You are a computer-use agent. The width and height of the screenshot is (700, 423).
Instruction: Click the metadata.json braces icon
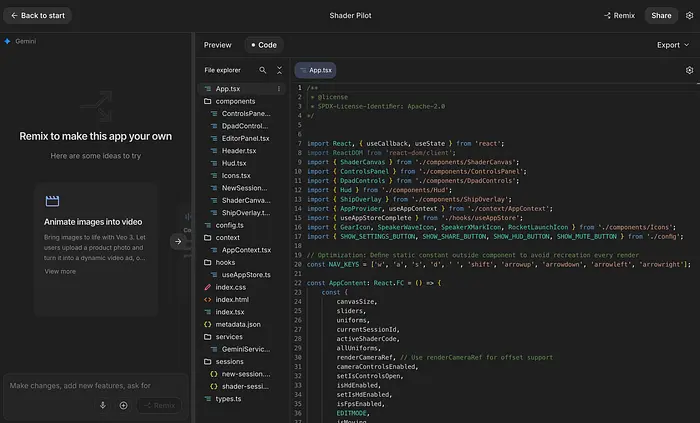pyautogui.click(x=208, y=324)
